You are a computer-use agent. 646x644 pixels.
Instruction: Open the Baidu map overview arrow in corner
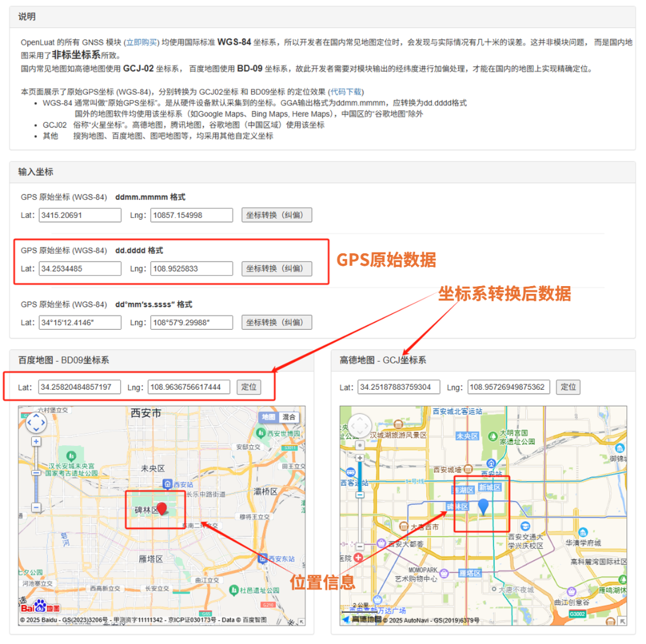coord(301,621)
